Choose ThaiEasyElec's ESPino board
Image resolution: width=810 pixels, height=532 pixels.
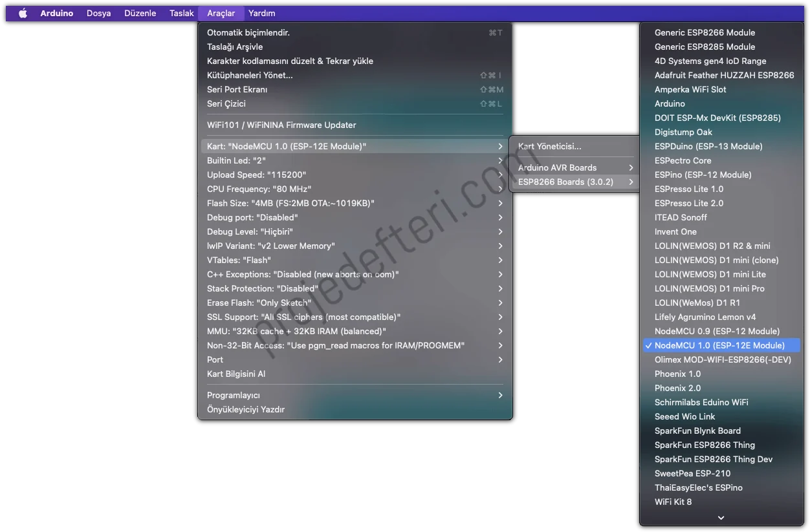[721, 487]
